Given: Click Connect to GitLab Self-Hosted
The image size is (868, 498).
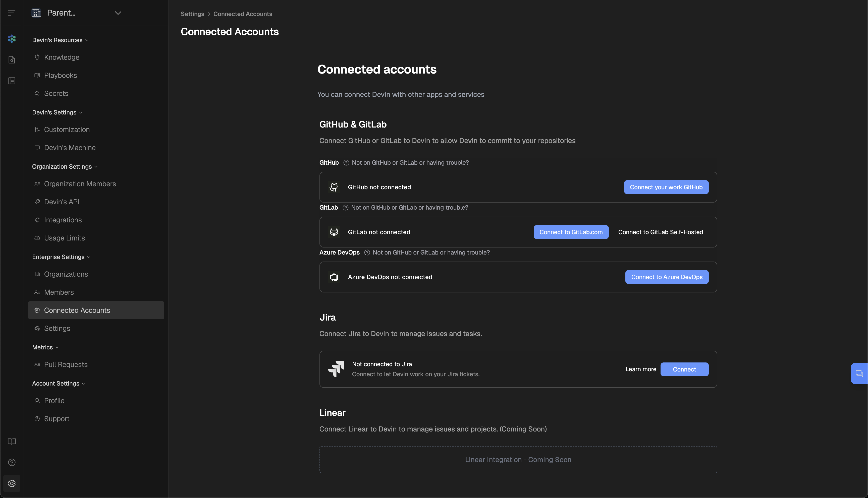Looking at the screenshot, I should (x=660, y=232).
